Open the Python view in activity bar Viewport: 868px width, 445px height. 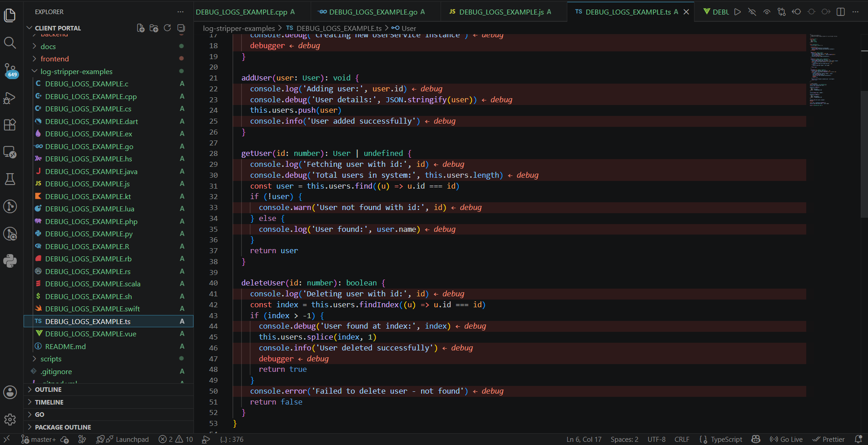(10, 261)
